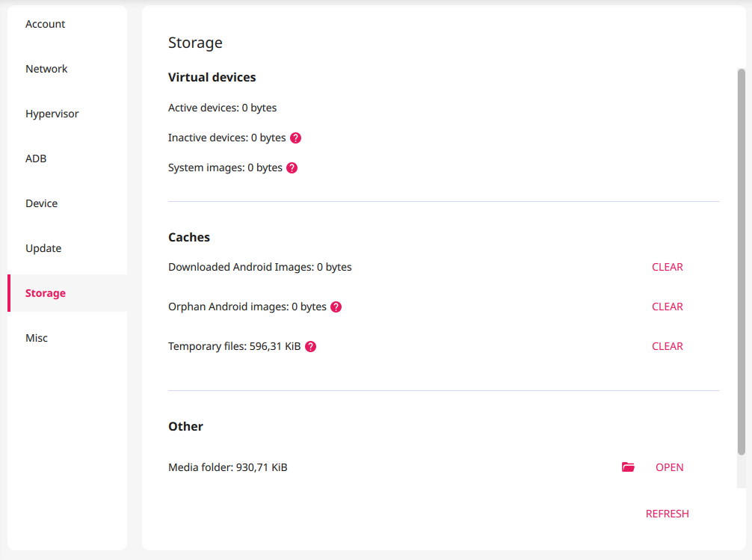Click the storage panel vertical scrollbar
This screenshot has height=560, width=752.
742,262
